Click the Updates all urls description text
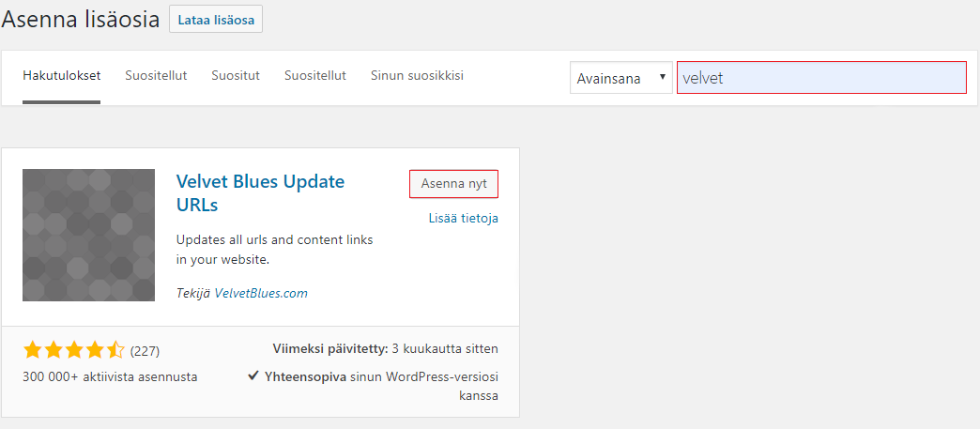980x429 pixels. 274,250
